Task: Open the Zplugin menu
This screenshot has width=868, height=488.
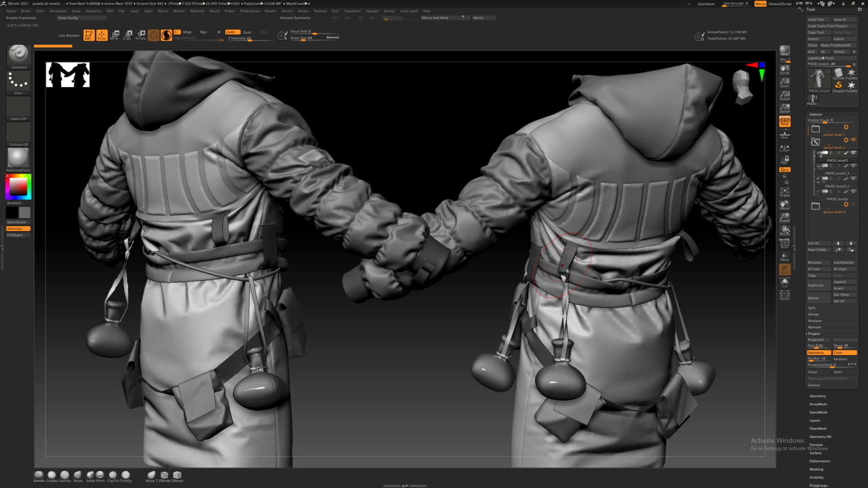Action: [372, 11]
